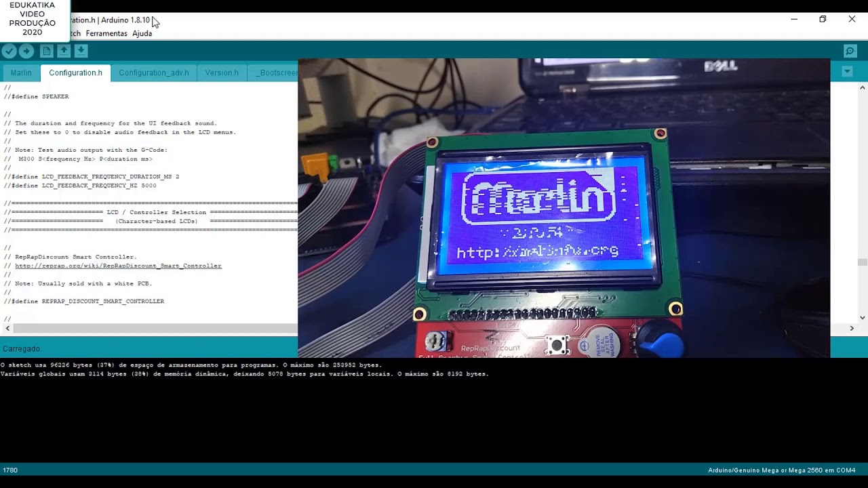This screenshot has width=868, height=488.
Task: Click the editor vertical scrollbar down arrow
Action: click(863, 317)
